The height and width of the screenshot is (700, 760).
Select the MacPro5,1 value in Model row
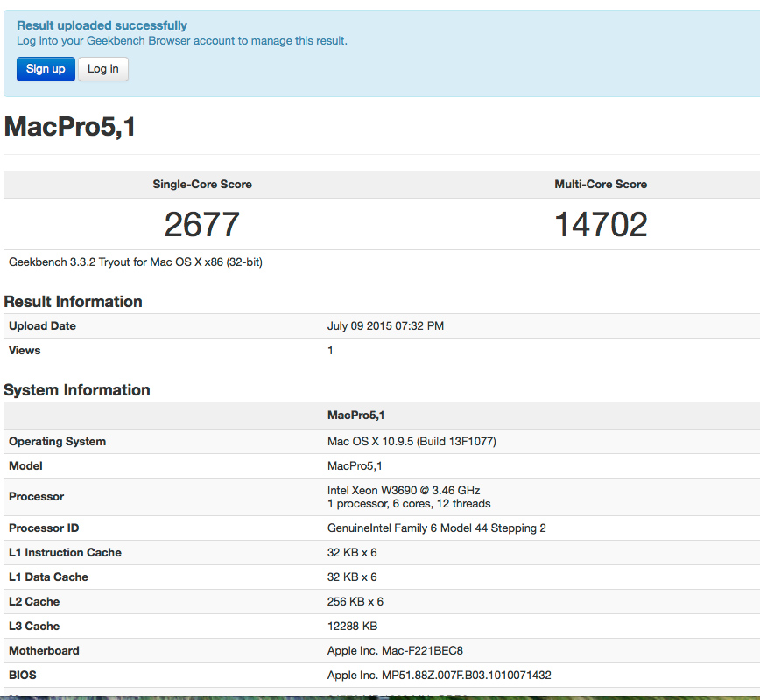tap(355, 466)
